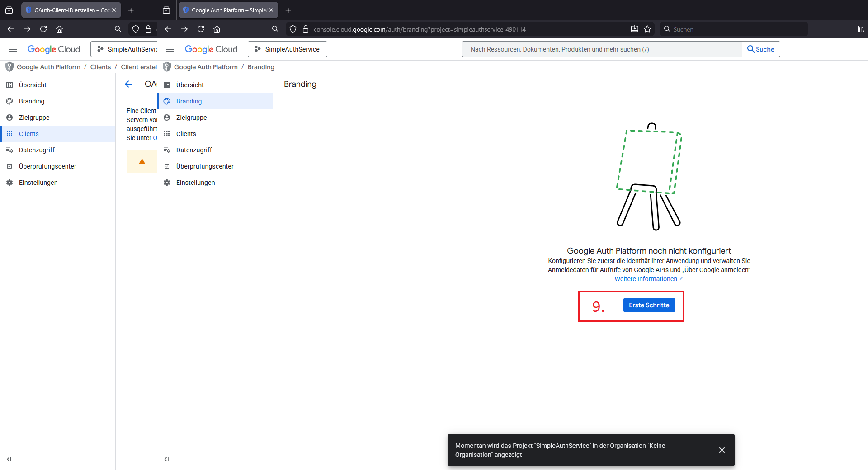Open Überprüfungscenter in left window sidebar
The width and height of the screenshot is (868, 470).
pos(58,166)
